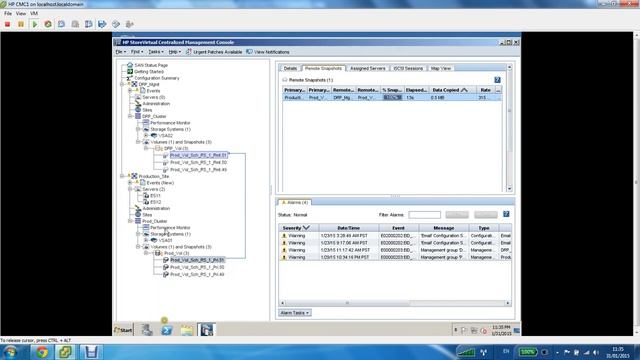640x360 pixels.
Task: Sort by Date/Time column header
Action: click(349, 228)
